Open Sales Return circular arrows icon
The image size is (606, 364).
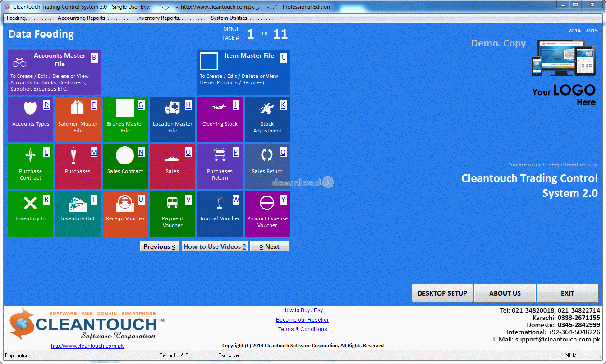pyautogui.click(x=267, y=155)
